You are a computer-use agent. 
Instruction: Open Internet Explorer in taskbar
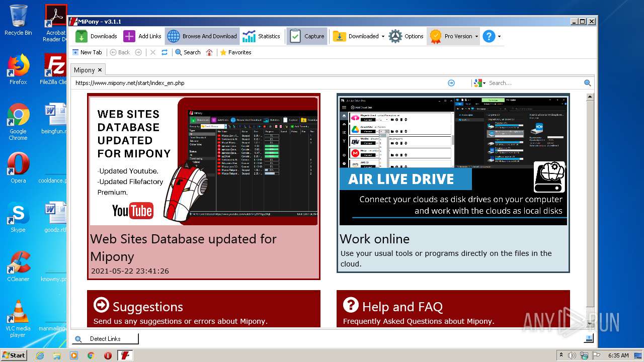[40, 355]
